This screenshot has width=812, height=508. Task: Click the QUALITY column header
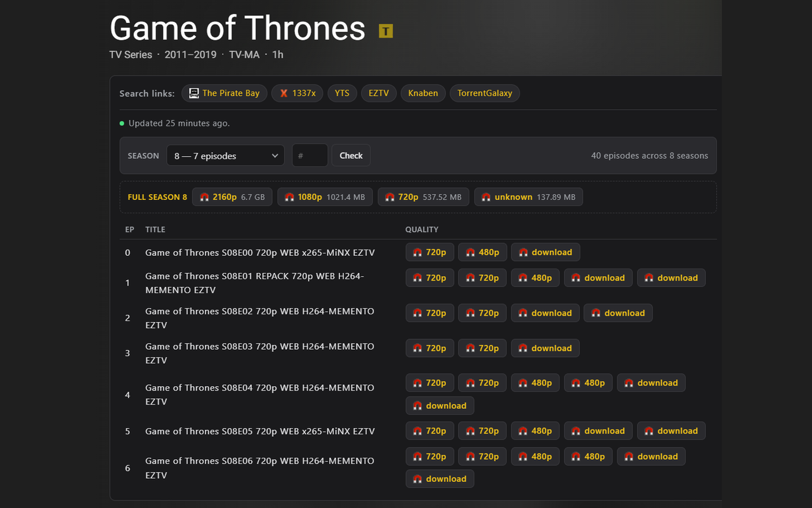click(422, 229)
